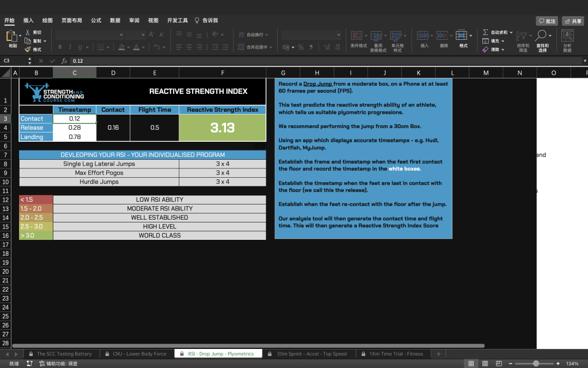
Task: Open the Insert (插入) ribbon tab
Action: [28, 20]
